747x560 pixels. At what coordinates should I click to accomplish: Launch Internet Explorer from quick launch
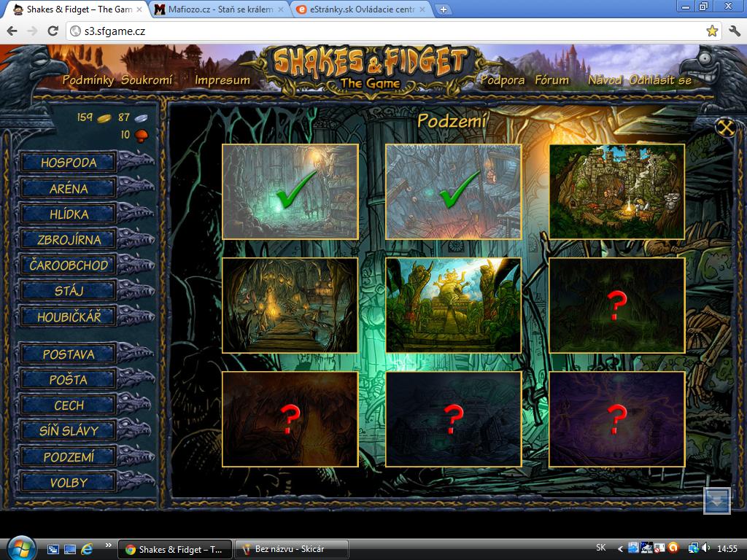pos(87,549)
